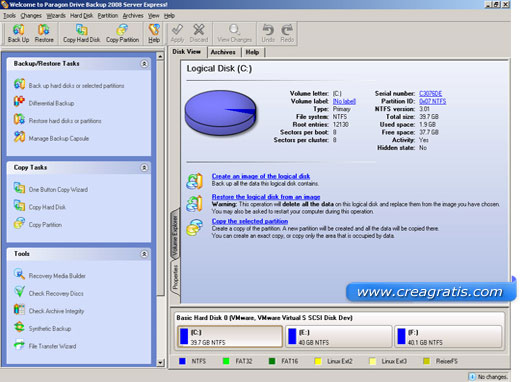Click the Recovery Media Builder icon
The width and height of the screenshot is (530, 382).
click(19, 274)
